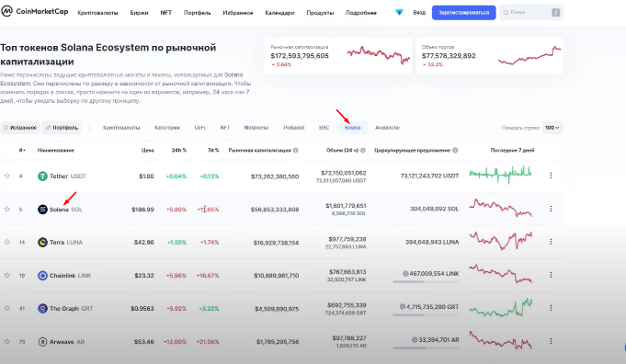The height and width of the screenshot is (364, 626).
Task: Toggle favorite star for Arweave
Action: coord(6,341)
